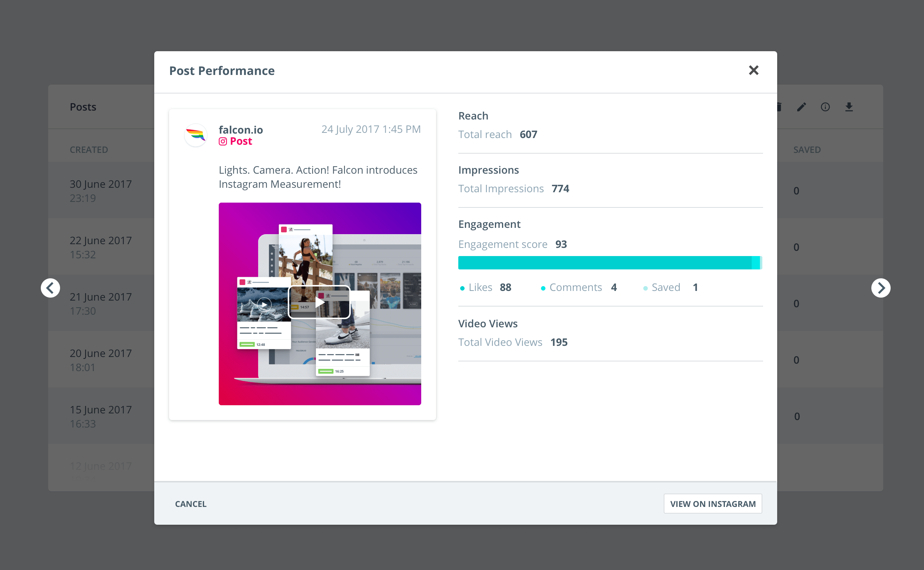
Task: Close the Post Performance dialog
Action: coord(753,70)
